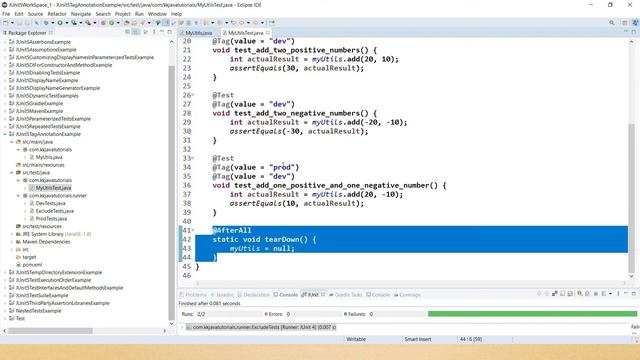Switch to the Java perspective icon

pos(635,23)
